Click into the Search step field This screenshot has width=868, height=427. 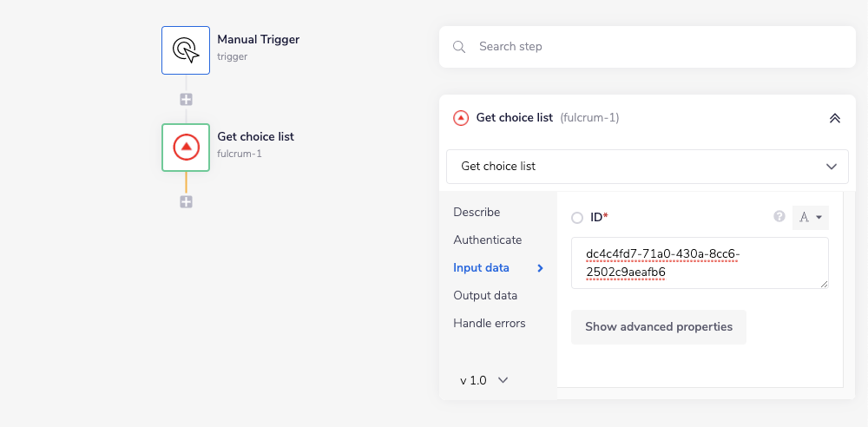coord(660,47)
